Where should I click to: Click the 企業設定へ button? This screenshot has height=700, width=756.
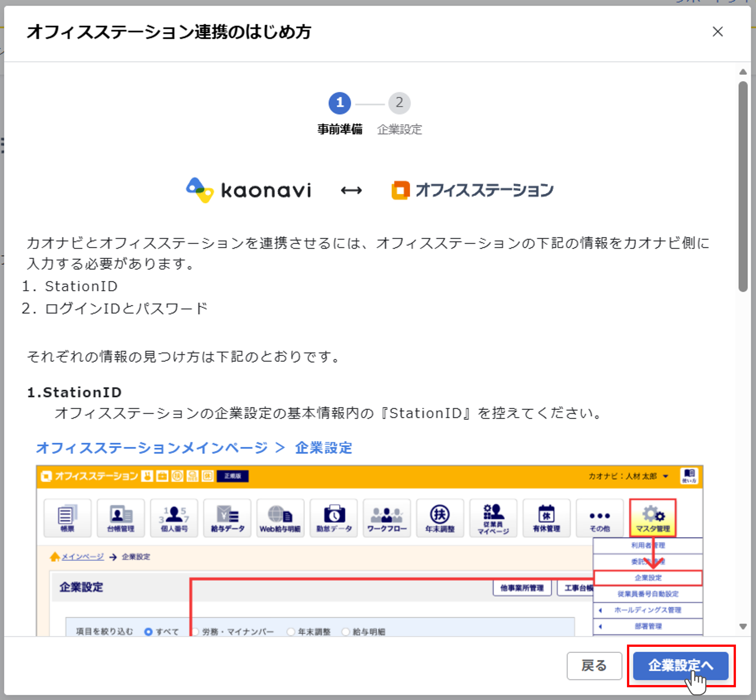[680, 665]
